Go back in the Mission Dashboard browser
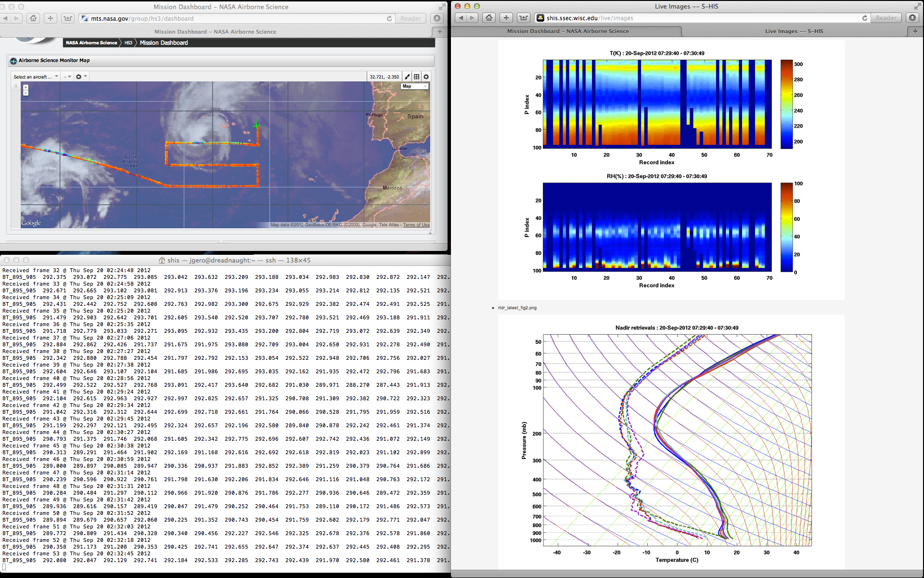Image resolution: width=924 pixels, height=578 pixels. [5, 18]
